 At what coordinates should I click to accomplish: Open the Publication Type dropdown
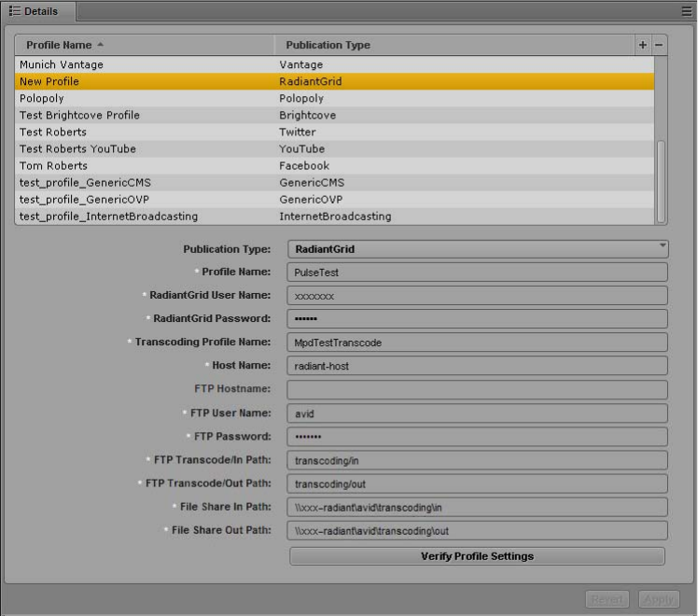click(x=478, y=249)
